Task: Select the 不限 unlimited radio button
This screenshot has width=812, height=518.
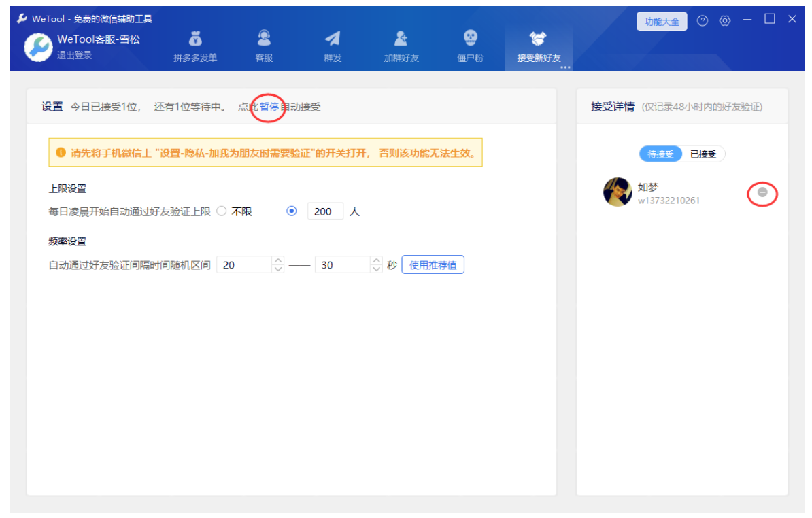Action: (x=222, y=211)
